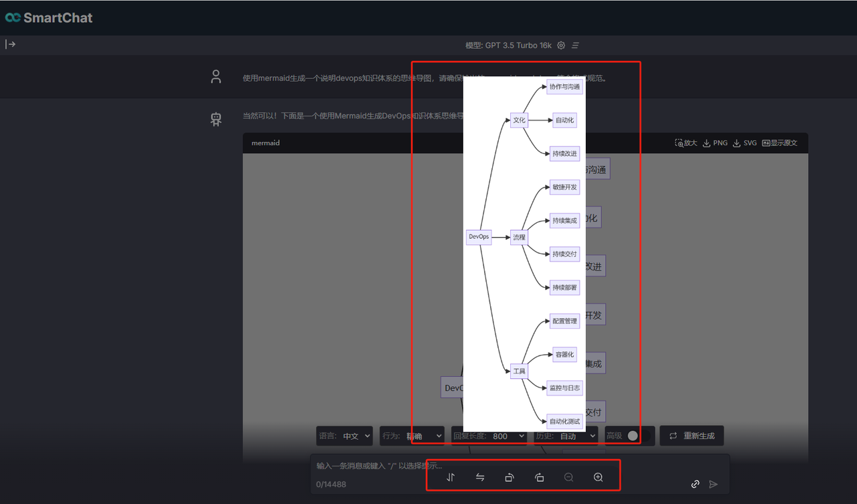Viewport: 857px width, 504px height.
Task: Click the 持续改进 node in preview
Action: point(564,154)
